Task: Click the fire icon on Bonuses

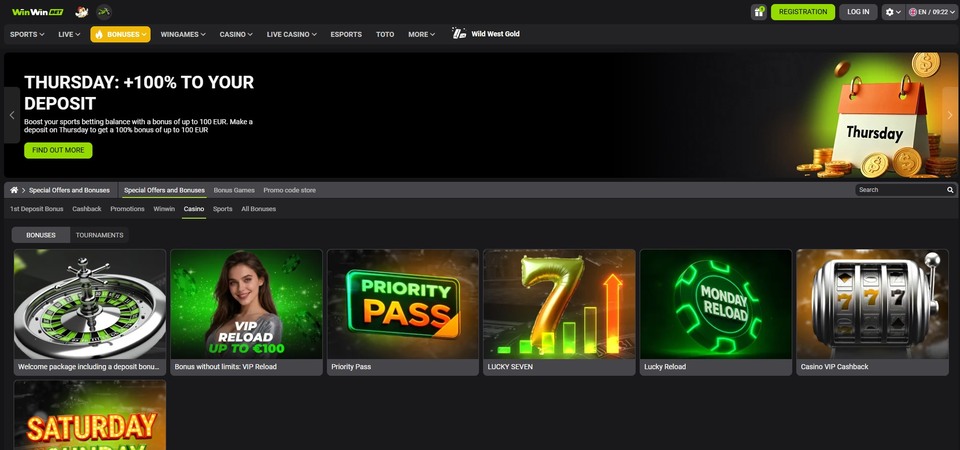Action: click(x=99, y=34)
